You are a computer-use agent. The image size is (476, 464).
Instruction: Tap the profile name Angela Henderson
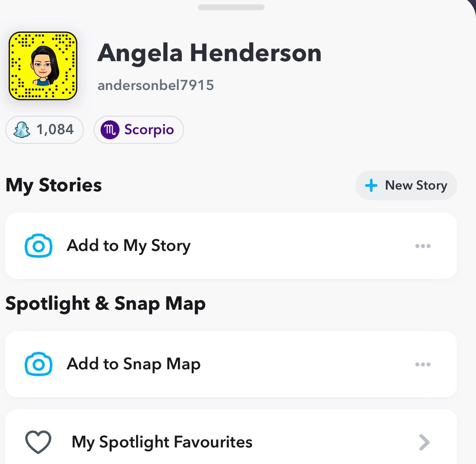(x=209, y=53)
